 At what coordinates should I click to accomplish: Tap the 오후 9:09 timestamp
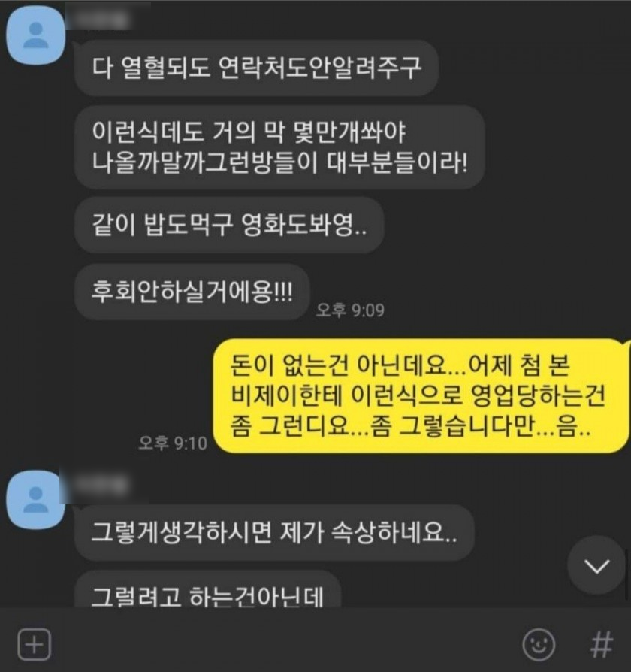click(350, 310)
